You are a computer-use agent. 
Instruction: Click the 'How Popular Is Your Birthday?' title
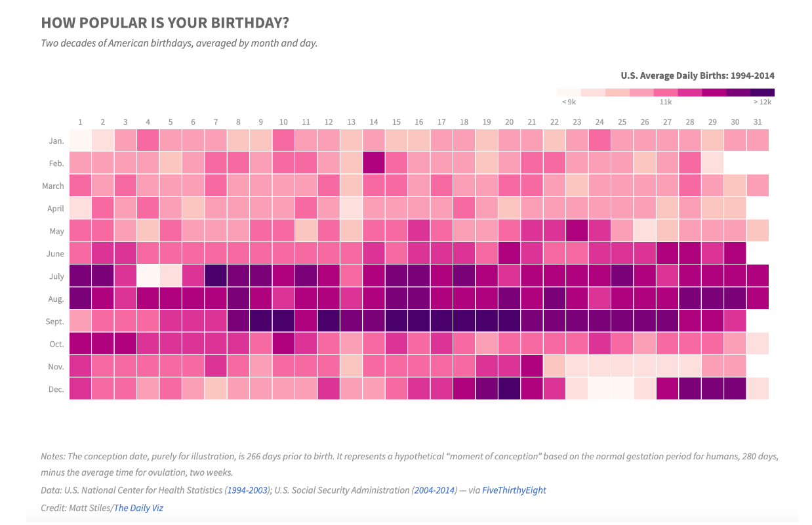coord(165,23)
